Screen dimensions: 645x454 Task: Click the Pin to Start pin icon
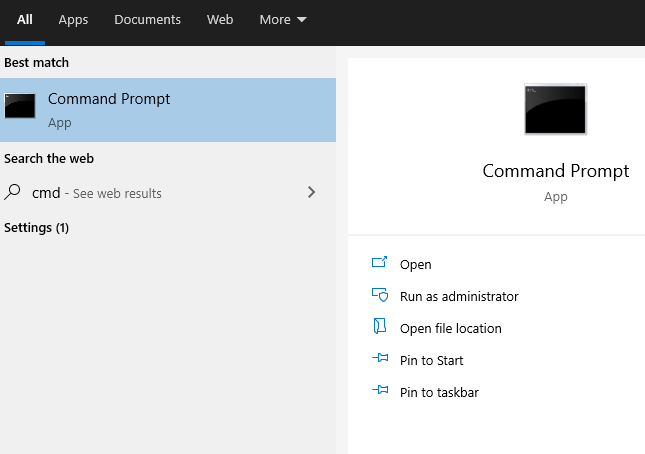pos(379,360)
